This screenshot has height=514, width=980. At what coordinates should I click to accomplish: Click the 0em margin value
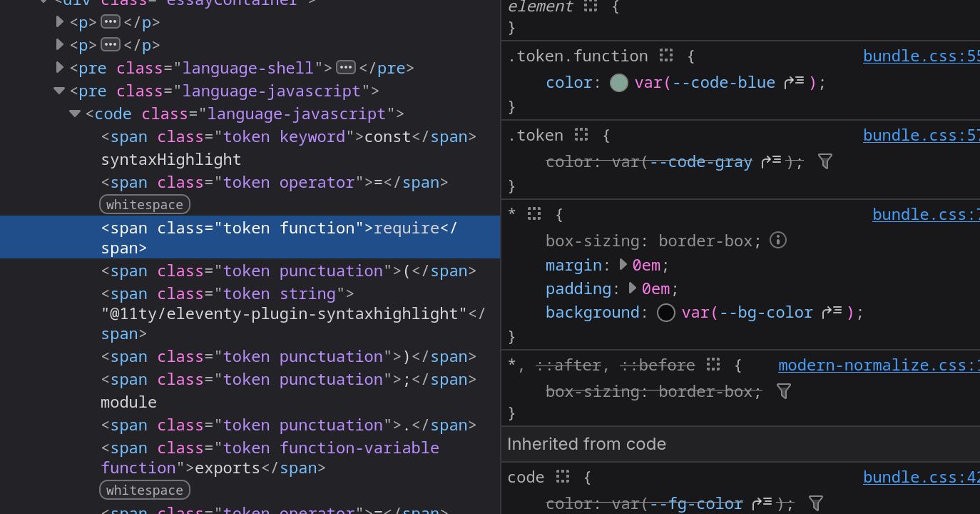tap(646, 265)
